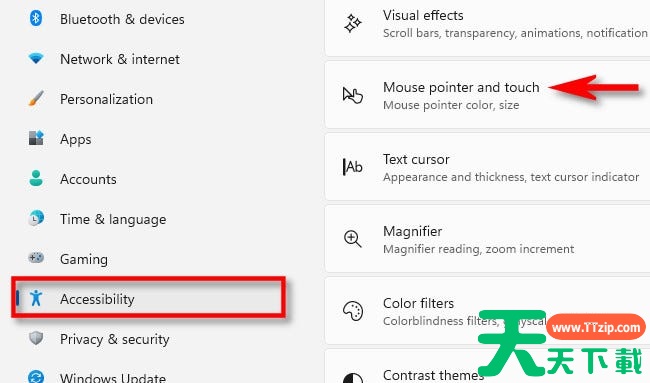Click the Text cursor Ab icon
Viewport: 650px width, 383px height.
coord(352,167)
